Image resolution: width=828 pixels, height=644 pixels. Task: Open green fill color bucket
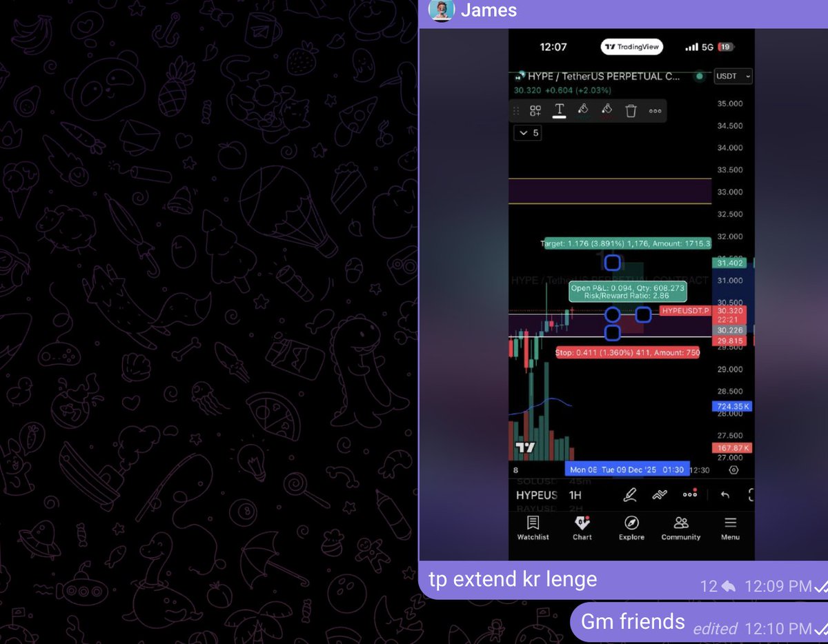(583, 110)
